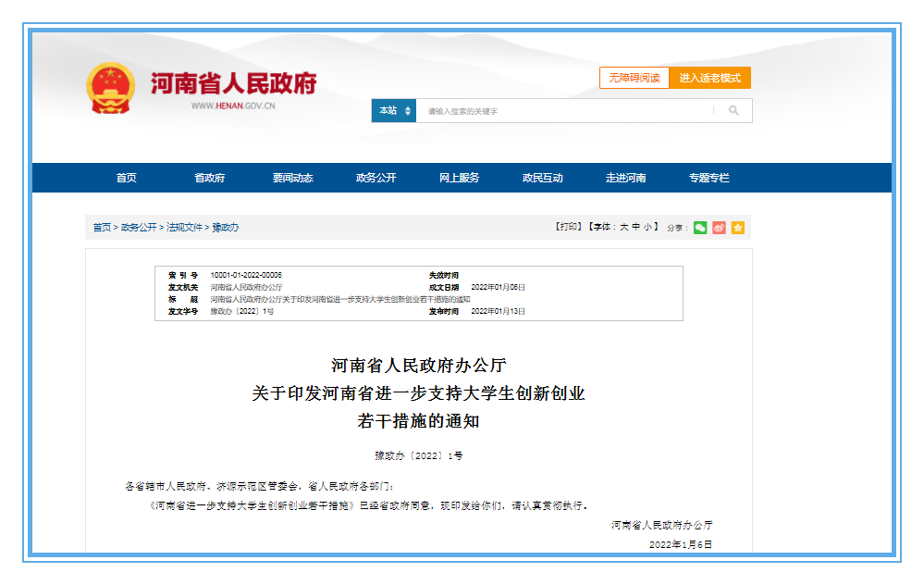Image resolution: width=924 pixels, height=585 pixels.
Task: Focus the keyword search input field
Action: pos(564,111)
